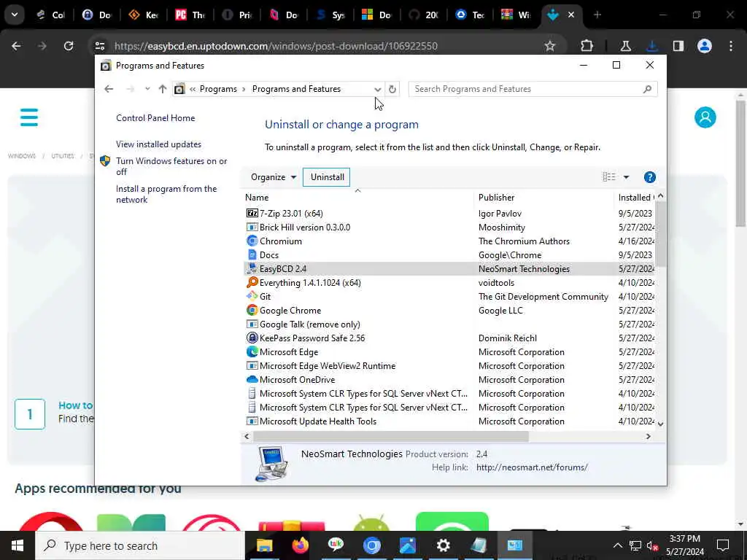Viewport: 747px width, 560px height.
Task: Click the Microsoft Edge icon in the list
Action: point(252,352)
